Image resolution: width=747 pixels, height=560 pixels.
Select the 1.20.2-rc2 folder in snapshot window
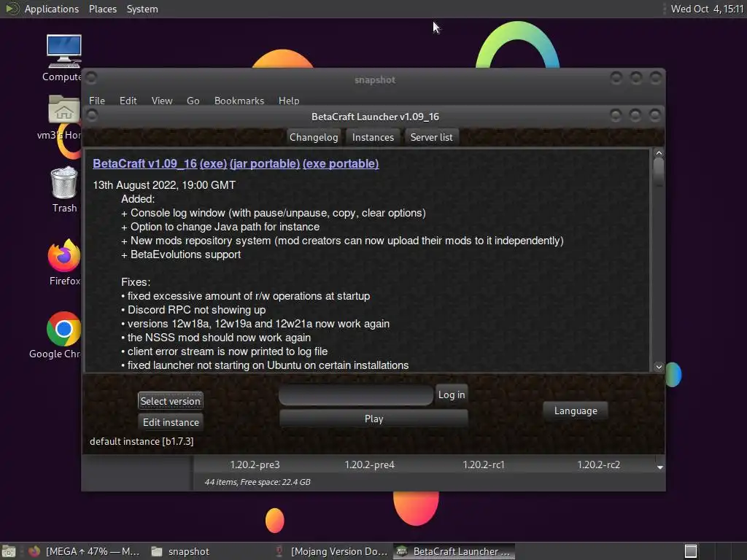598,464
